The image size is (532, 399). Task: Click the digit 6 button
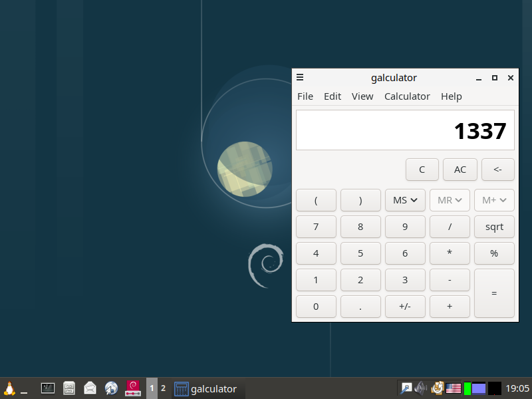pyautogui.click(x=405, y=253)
